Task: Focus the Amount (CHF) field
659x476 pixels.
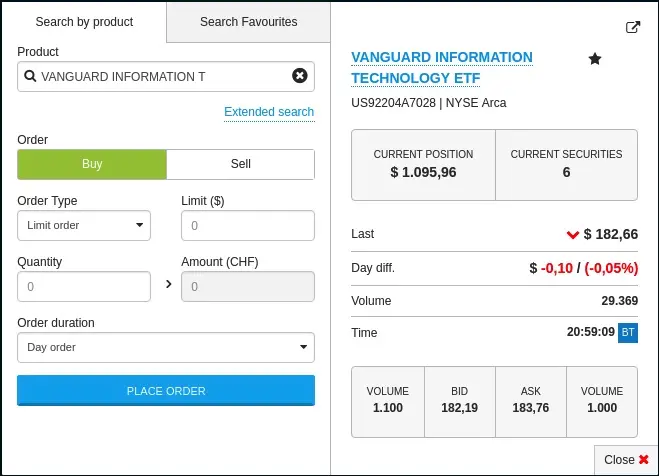Action: (248, 287)
